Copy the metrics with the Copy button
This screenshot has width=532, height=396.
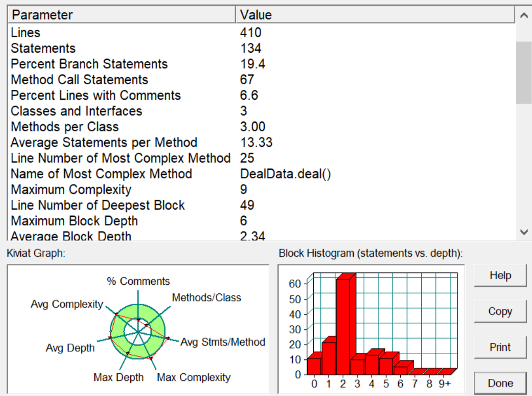[500, 311]
